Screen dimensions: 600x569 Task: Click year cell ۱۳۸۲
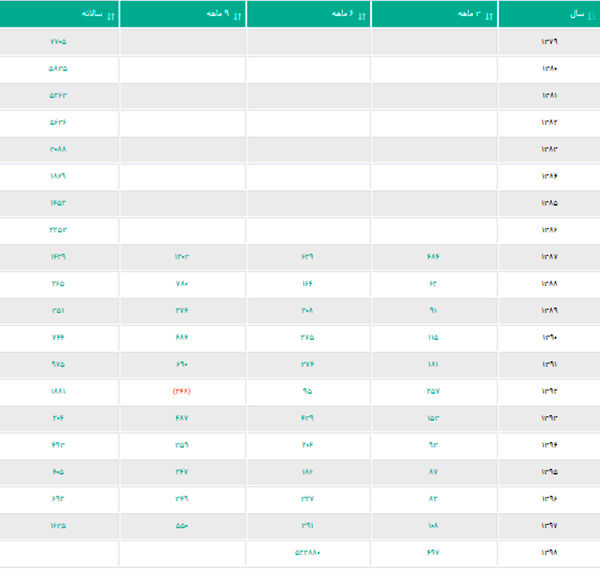point(549,122)
